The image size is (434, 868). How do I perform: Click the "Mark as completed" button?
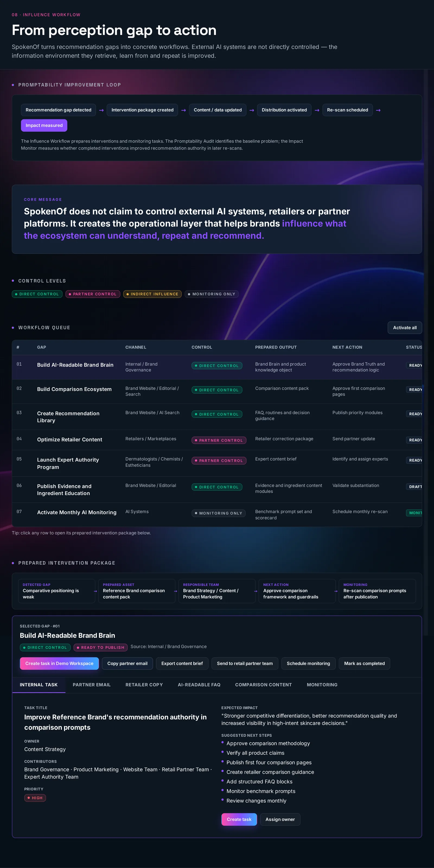point(364,663)
